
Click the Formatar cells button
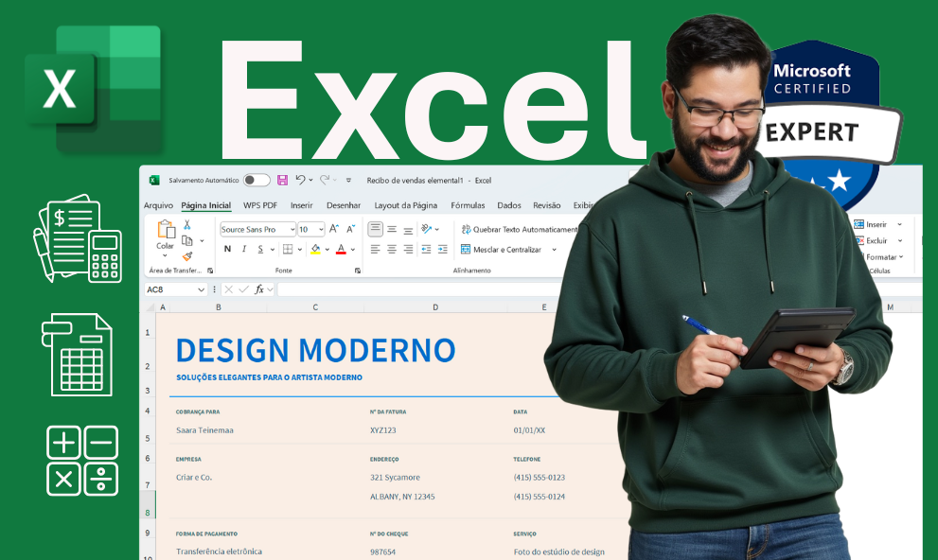pyautogui.click(x=880, y=257)
